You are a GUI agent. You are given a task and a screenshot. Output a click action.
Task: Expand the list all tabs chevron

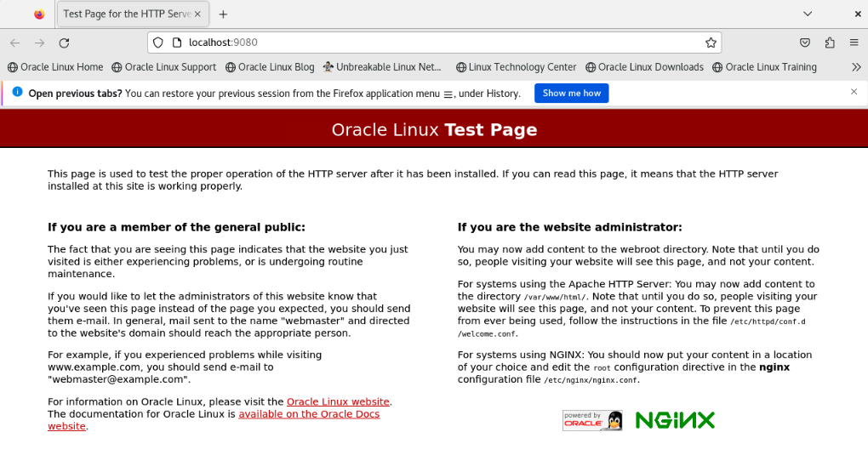click(808, 14)
